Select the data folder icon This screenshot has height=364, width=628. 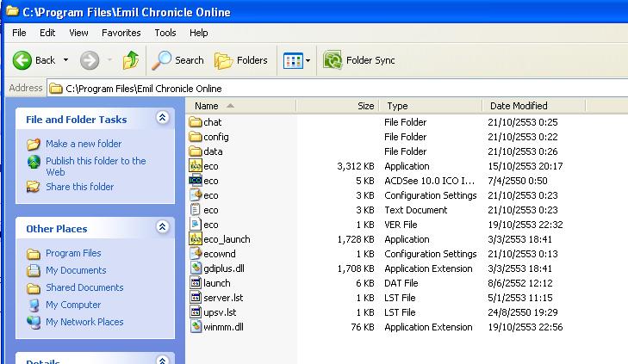196,151
